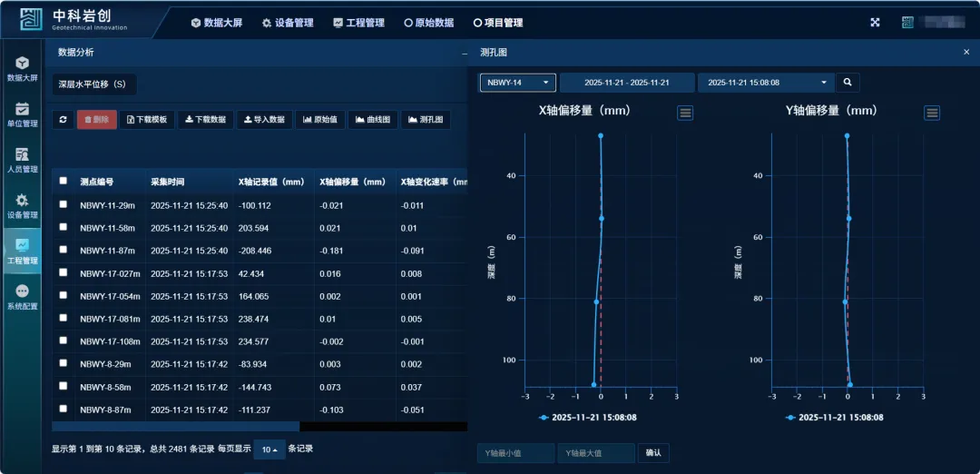This screenshot has height=474, width=980.
Task: Click the search magnifier icon
Action: (848, 83)
